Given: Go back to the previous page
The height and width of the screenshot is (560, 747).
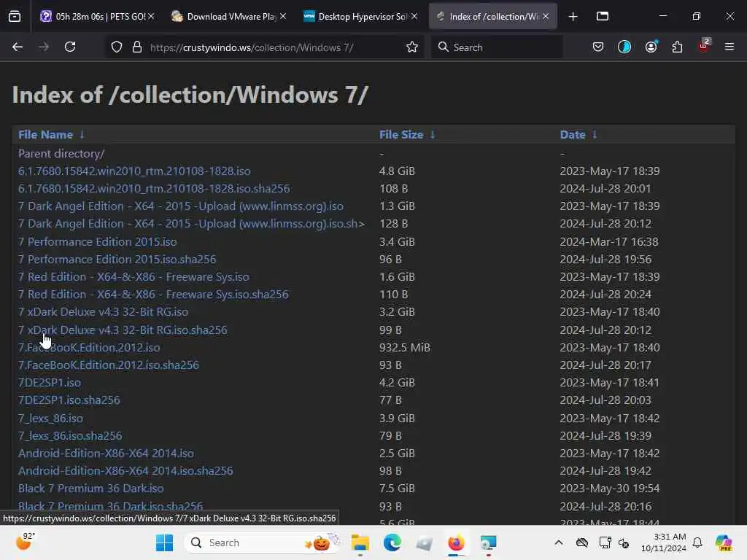Looking at the screenshot, I should coord(18,47).
